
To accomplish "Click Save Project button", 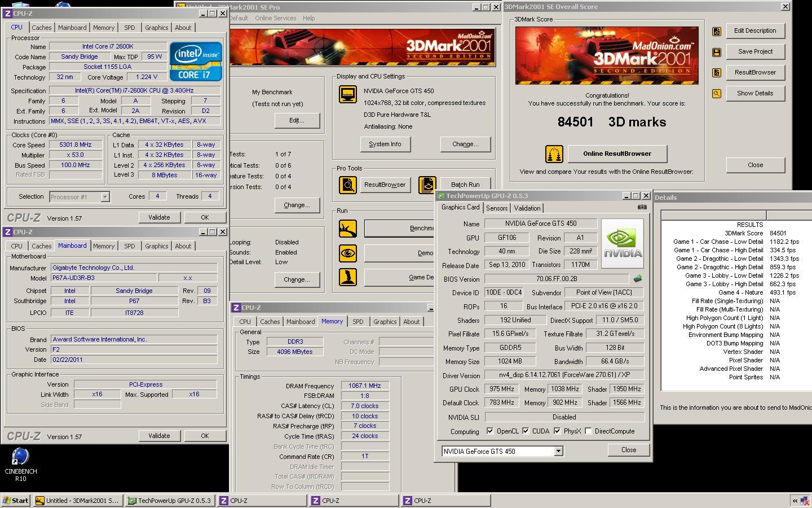I will point(755,52).
